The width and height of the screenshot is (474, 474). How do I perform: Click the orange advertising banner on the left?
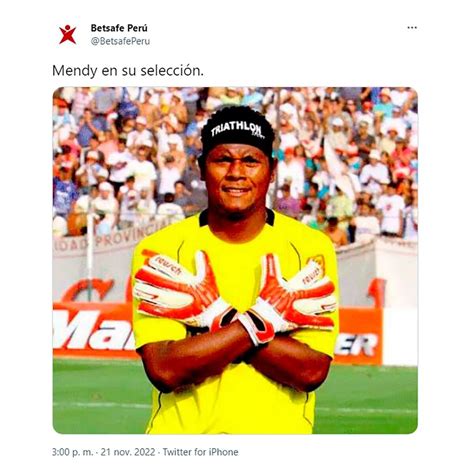[x=93, y=329]
